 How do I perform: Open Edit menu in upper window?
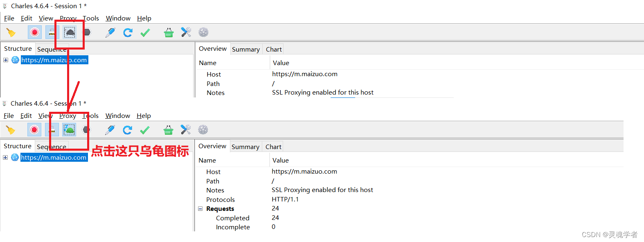coord(27,18)
